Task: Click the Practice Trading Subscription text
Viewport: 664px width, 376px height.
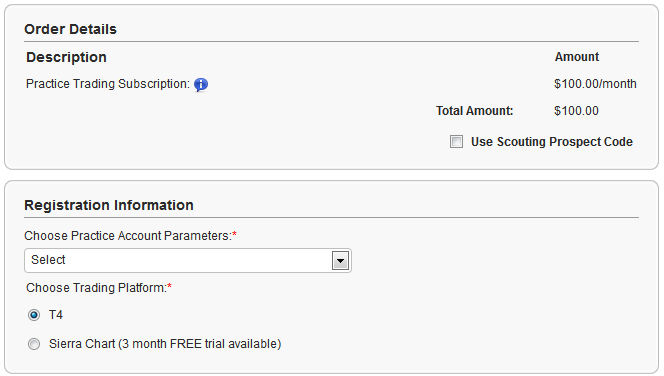Action: click(x=108, y=84)
